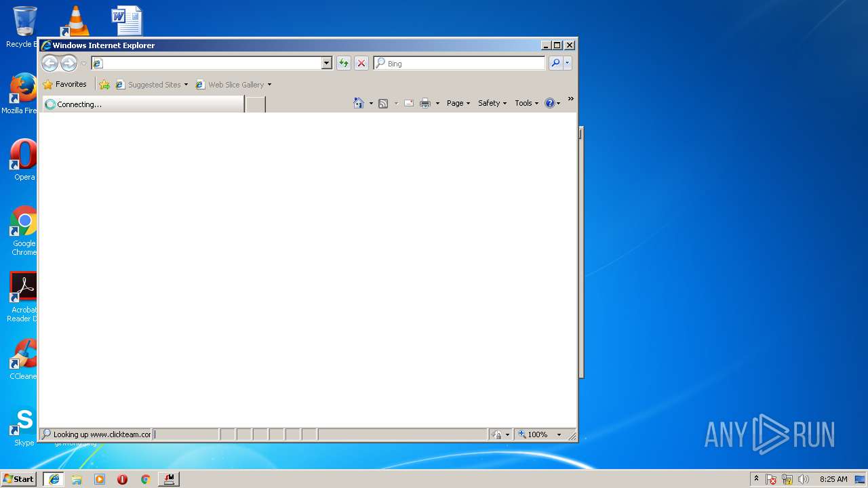Click the Read Mail icon
This screenshot has height=488, width=868.
click(409, 103)
